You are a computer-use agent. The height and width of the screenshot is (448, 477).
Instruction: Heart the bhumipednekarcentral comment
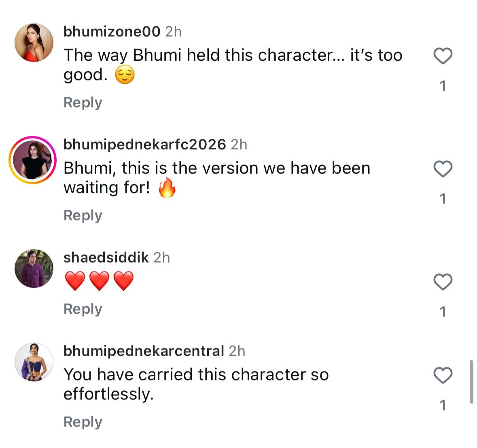point(443,375)
